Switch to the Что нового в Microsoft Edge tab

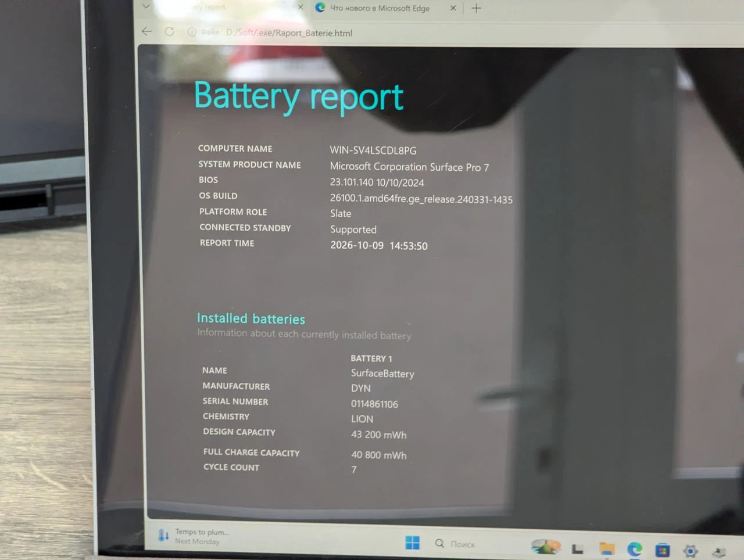tap(380, 8)
